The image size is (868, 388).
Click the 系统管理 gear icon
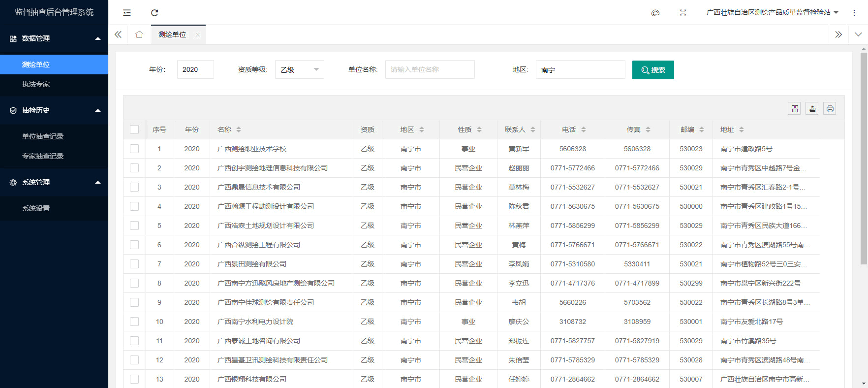(x=13, y=182)
